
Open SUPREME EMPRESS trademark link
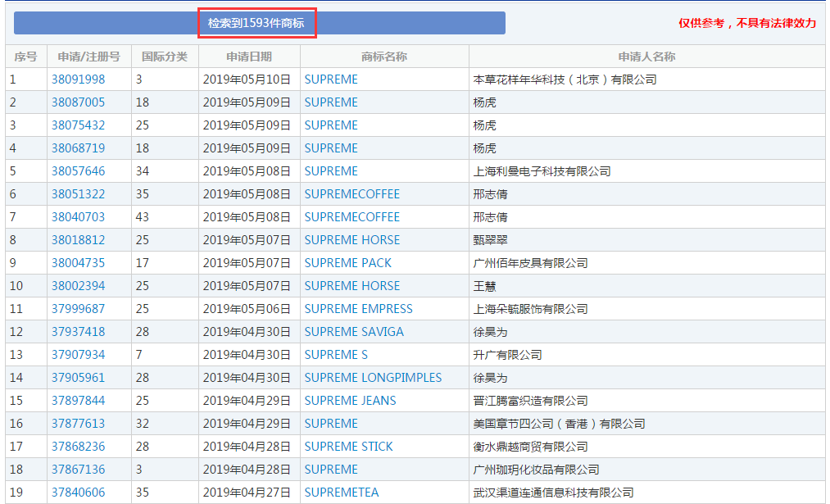tap(358, 309)
